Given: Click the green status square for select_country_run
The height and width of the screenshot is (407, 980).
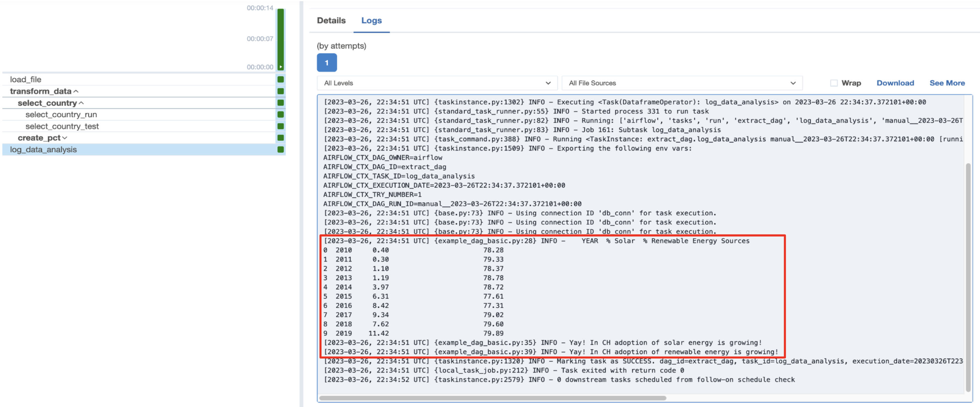Looking at the screenshot, I should [280, 115].
